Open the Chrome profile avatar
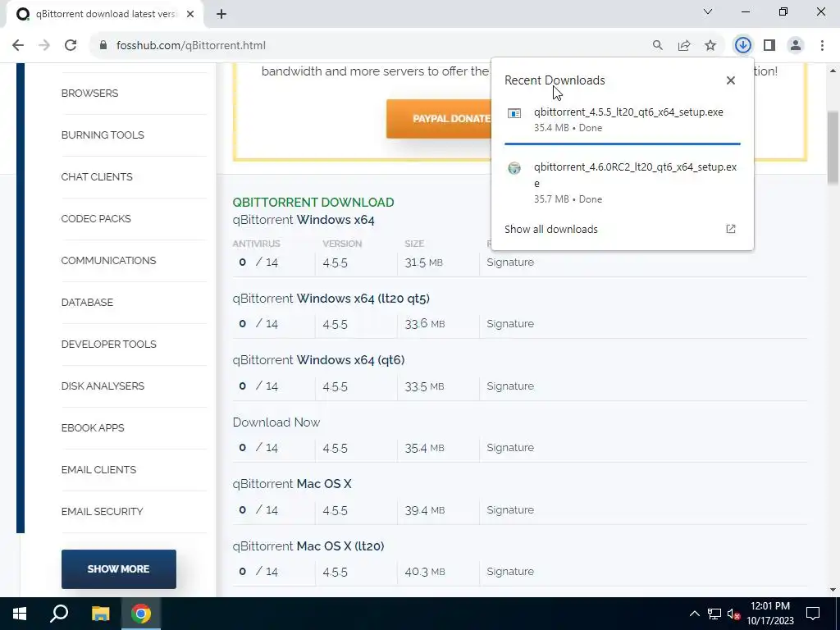 pos(796,46)
